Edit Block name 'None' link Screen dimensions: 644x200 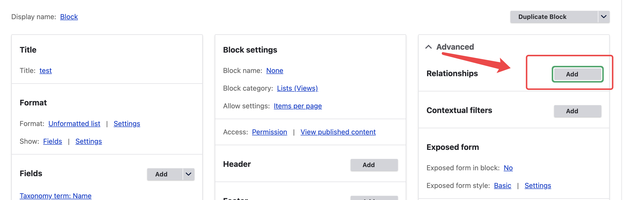click(274, 71)
